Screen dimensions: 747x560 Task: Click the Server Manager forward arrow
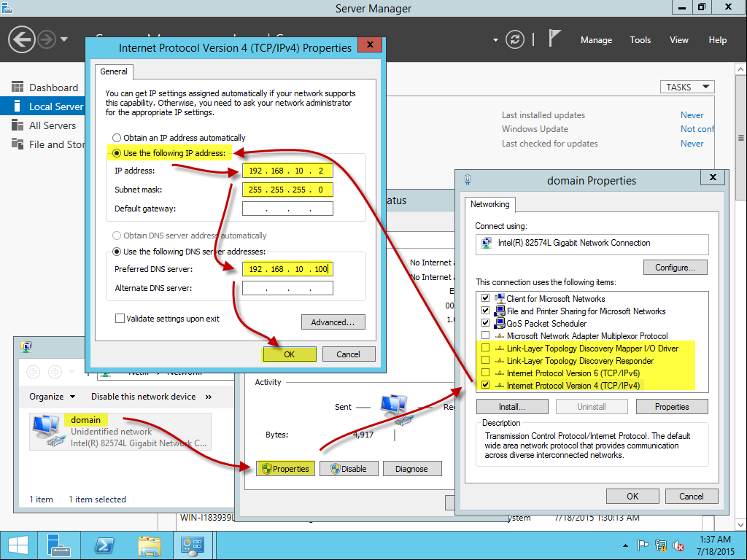coord(47,39)
